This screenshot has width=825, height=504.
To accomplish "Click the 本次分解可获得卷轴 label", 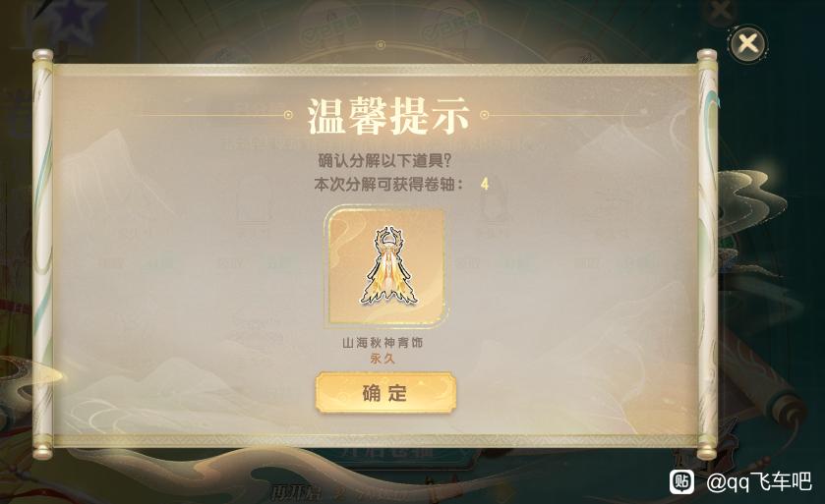I will click(x=389, y=184).
